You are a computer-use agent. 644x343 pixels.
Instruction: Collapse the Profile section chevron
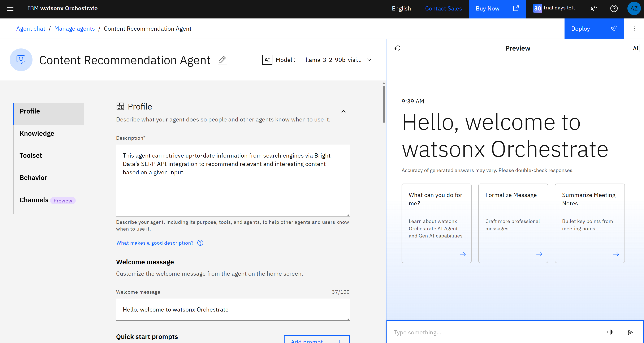(343, 111)
